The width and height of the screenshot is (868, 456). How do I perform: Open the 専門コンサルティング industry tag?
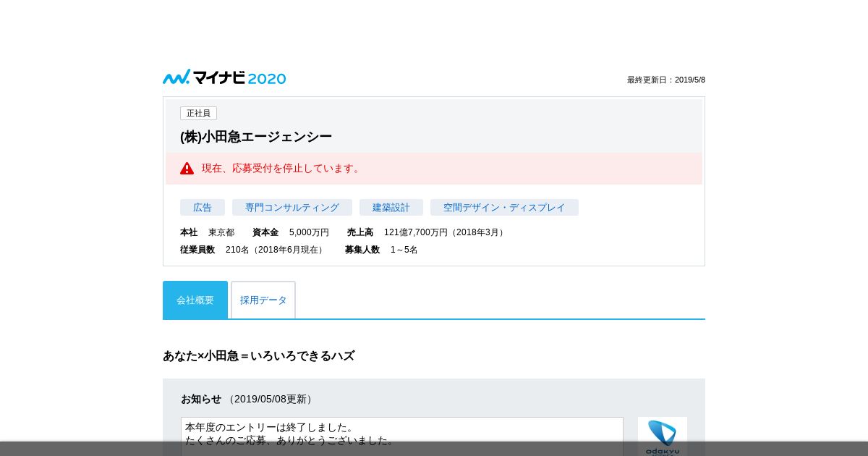pyautogui.click(x=292, y=208)
